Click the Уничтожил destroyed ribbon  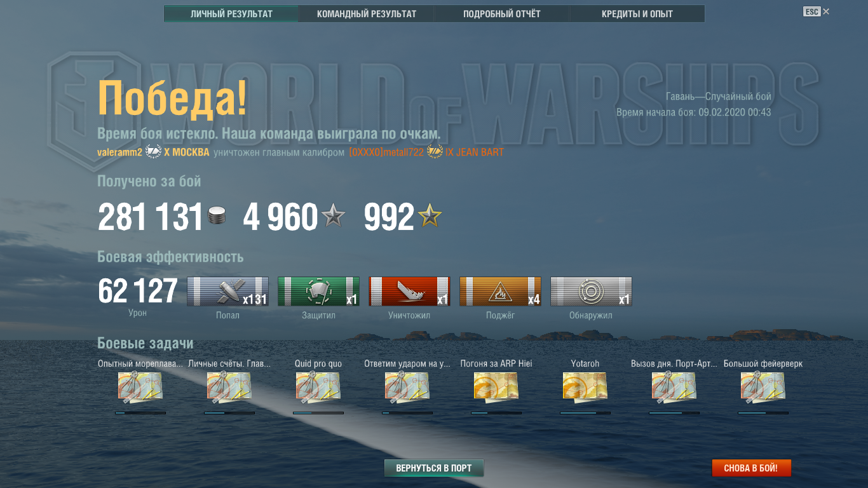(x=409, y=291)
